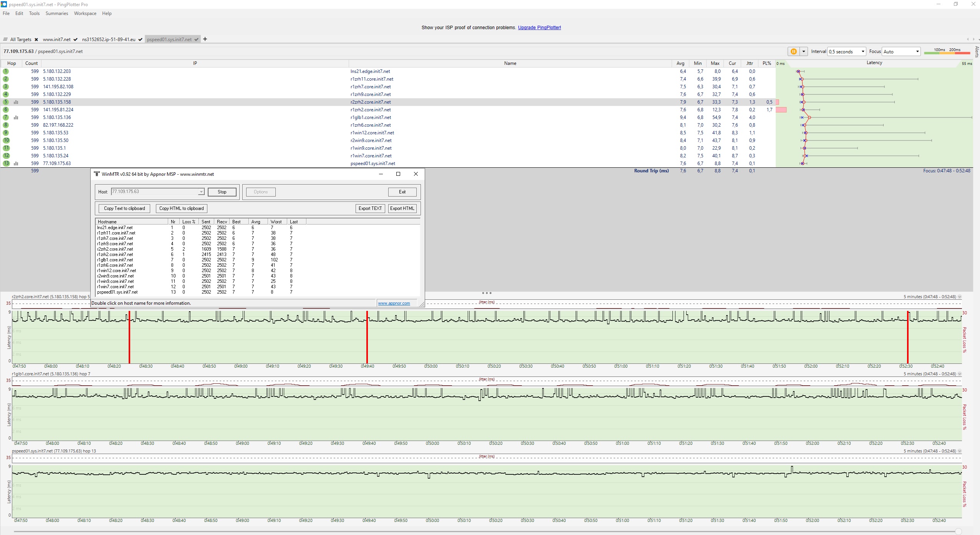Toggle the checkmark on the www.init7.net tab

[76, 40]
